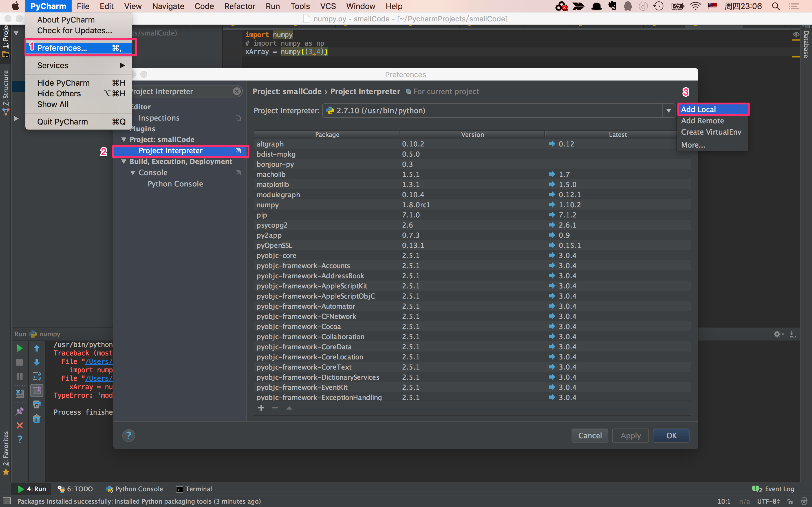Viewport: 812px width, 507px height.
Task: Click the psycopg2 package update arrow
Action: tap(551, 225)
